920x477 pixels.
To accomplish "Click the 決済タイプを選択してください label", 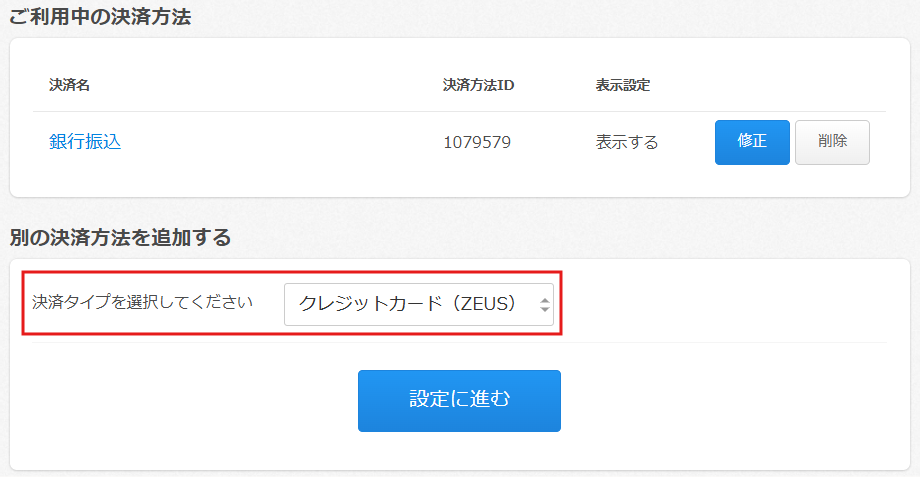I will tap(143, 302).
